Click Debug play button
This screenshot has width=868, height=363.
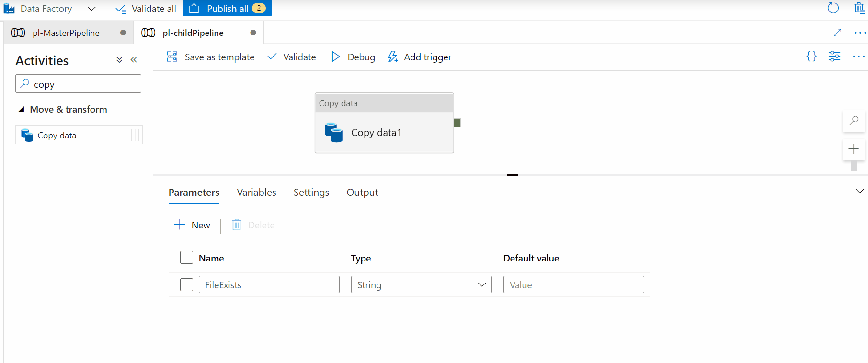(353, 57)
